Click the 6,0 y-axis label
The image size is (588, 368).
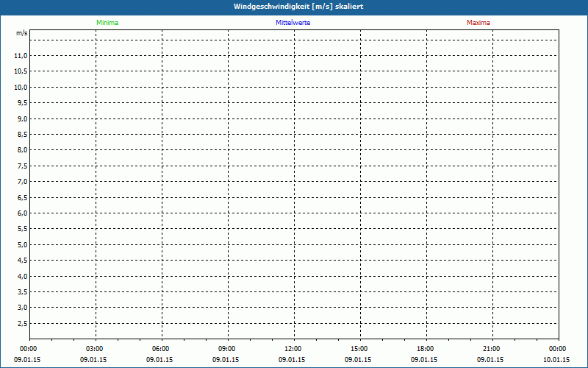(23, 213)
